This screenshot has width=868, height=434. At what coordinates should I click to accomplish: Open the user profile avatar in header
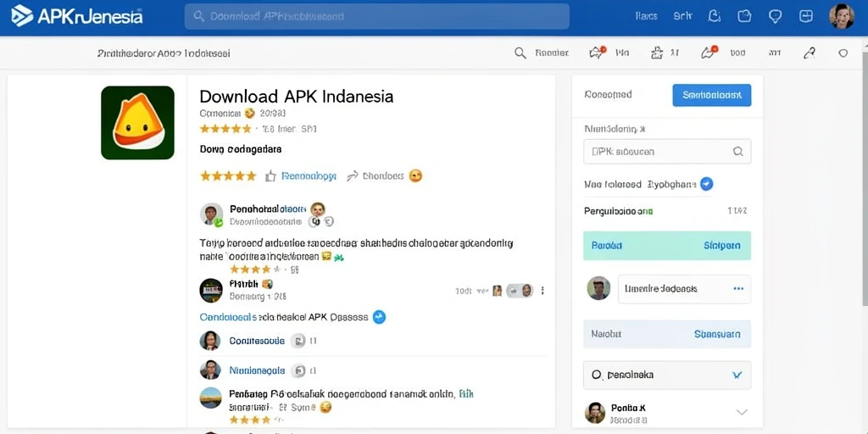click(842, 16)
